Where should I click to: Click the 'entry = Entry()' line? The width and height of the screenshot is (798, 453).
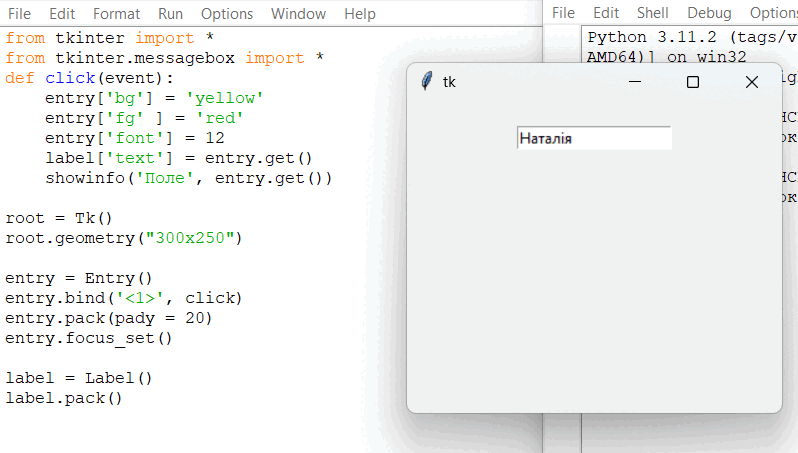78,278
